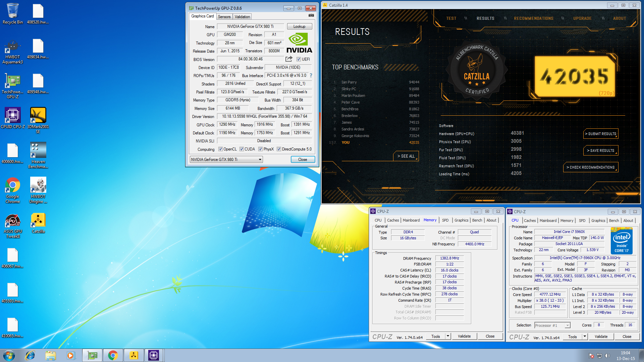
Task: Switch to Catzilla via taskbar icon
Action: [x=133, y=355]
